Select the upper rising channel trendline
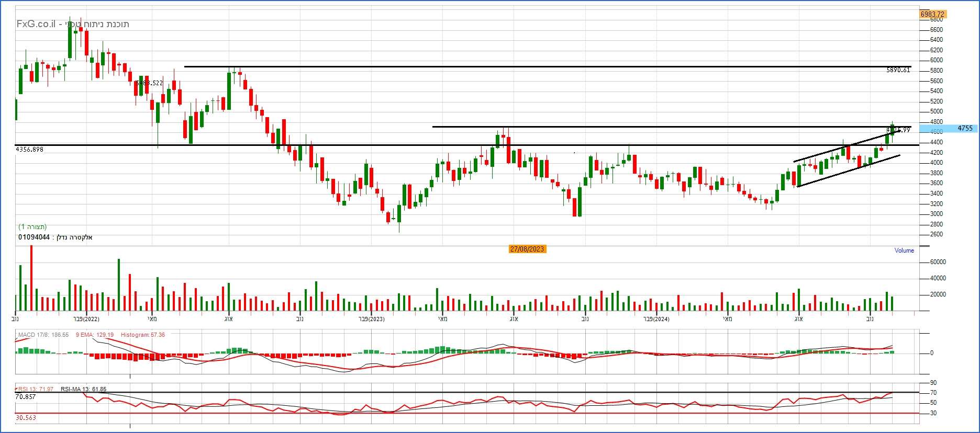The width and height of the screenshot is (980, 433). click(847, 145)
